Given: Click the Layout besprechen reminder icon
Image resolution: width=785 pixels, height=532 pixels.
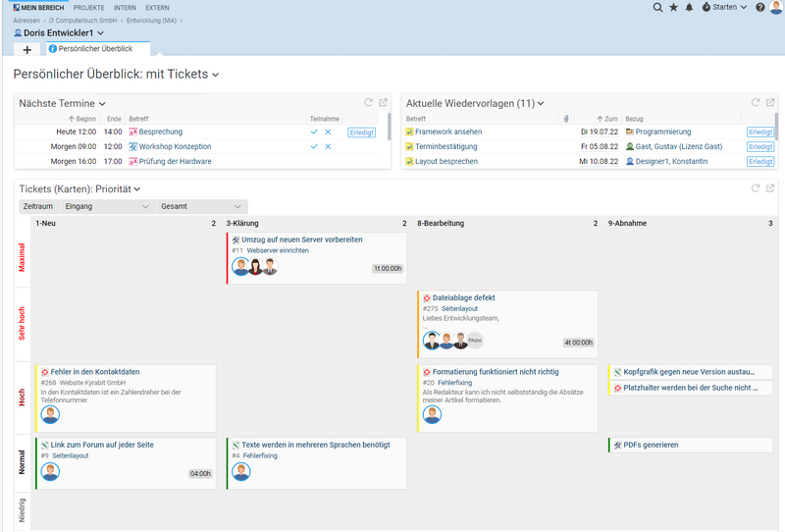Looking at the screenshot, I should point(409,161).
